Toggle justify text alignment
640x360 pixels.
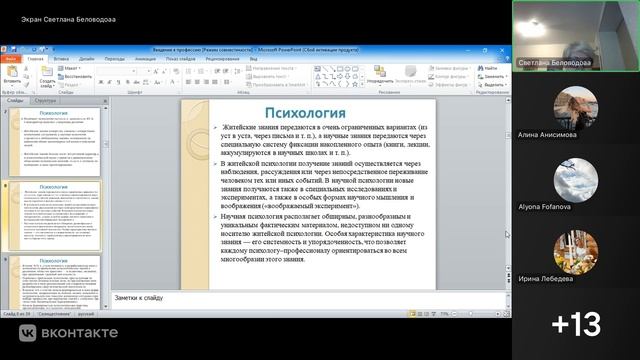point(215,82)
